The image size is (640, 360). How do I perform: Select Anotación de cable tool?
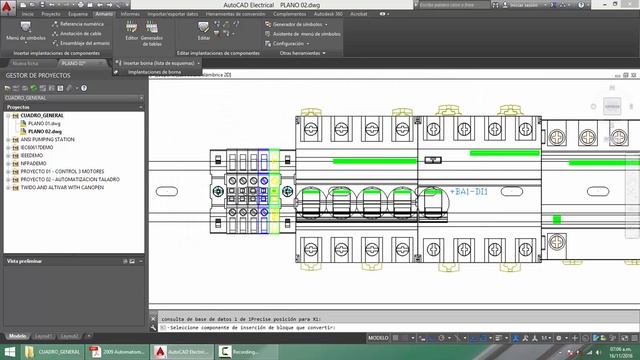[x=77, y=33]
